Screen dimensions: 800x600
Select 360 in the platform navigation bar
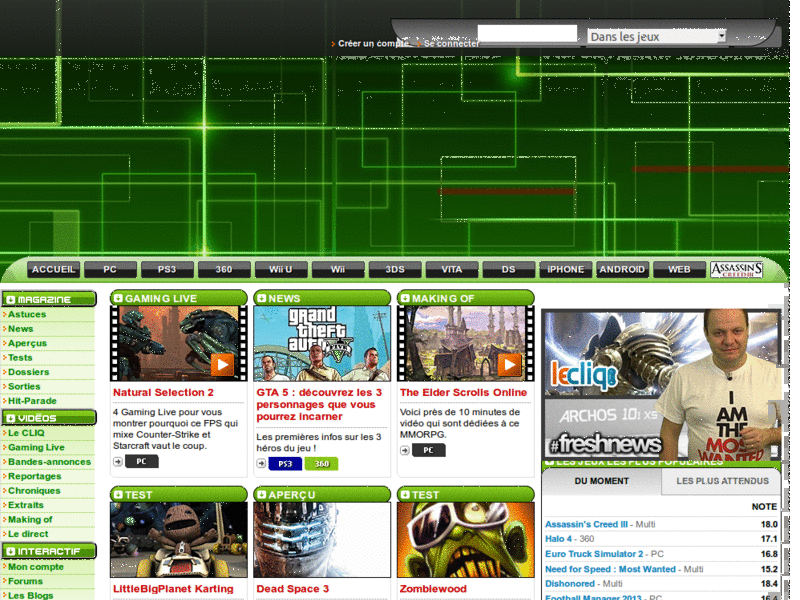224,269
